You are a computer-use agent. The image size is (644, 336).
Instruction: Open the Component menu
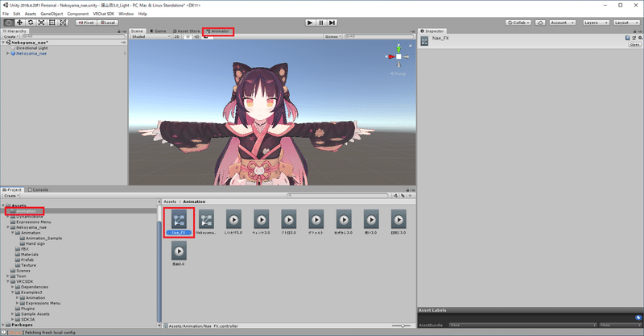point(77,14)
